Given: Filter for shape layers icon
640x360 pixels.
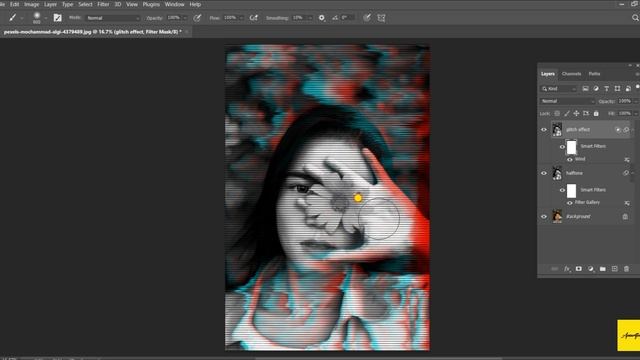Looking at the screenshot, I should (x=617, y=89).
